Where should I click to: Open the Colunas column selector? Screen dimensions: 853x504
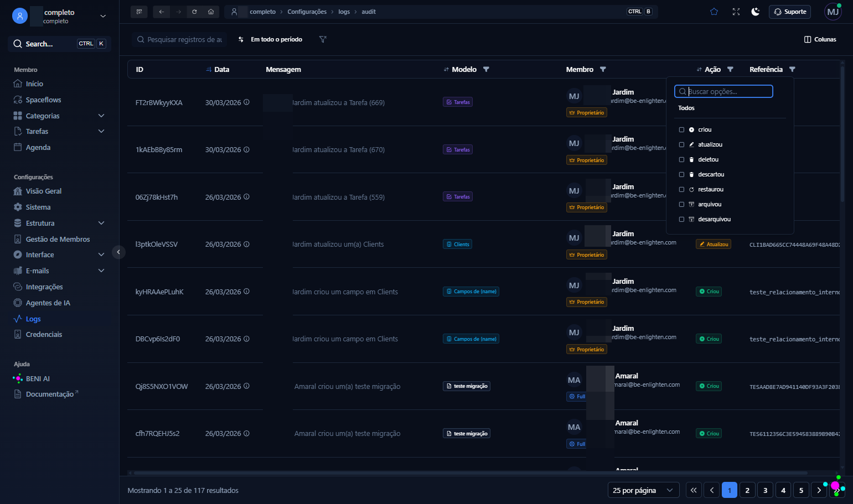pyautogui.click(x=820, y=39)
